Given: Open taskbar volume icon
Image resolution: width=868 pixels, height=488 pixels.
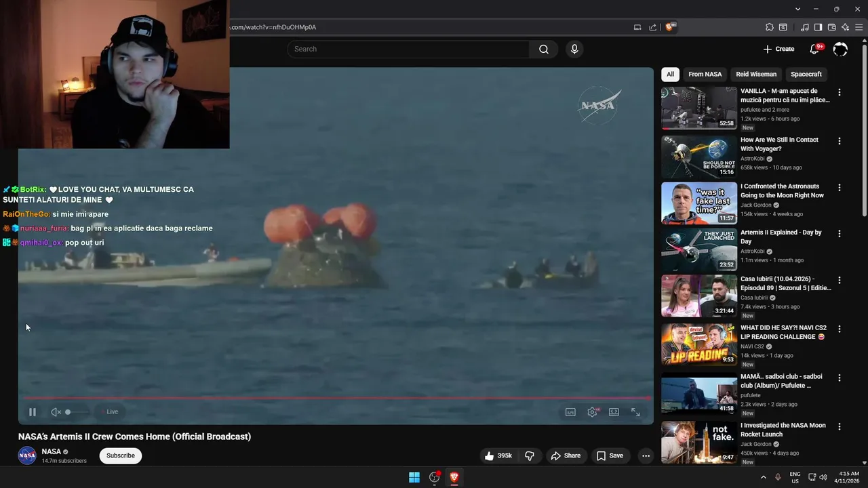Looking at the screenshot, I should (823, 477).
